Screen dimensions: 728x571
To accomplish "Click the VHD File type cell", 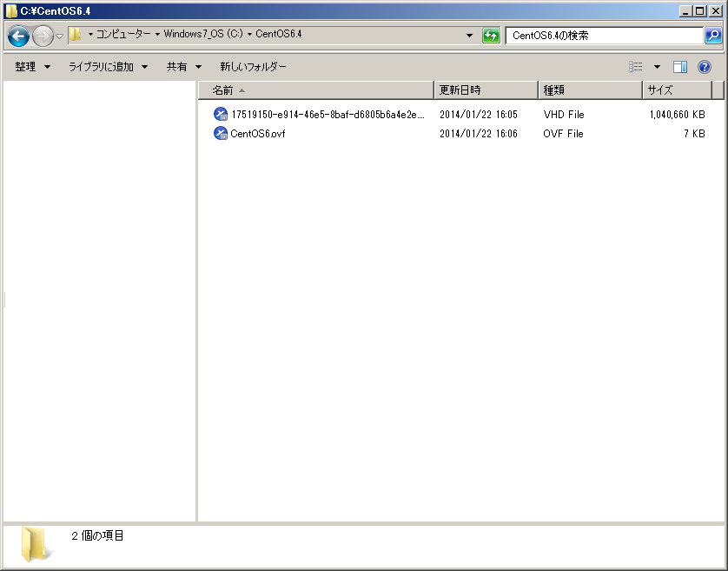I will 564,115.
